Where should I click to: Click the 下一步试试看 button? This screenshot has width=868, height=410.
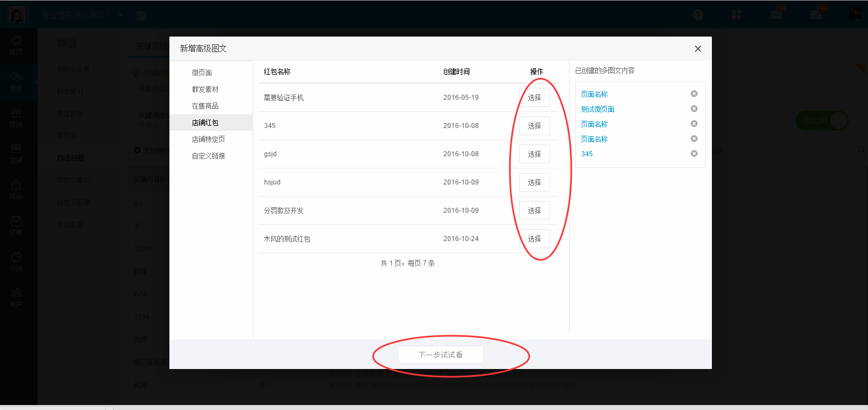click(x=441, y=355)
